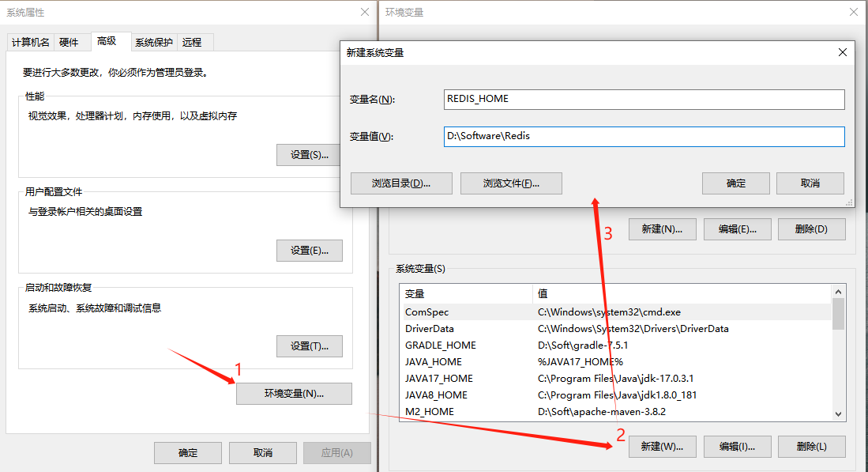Close the 系统属性 window
Image resolution: width=868 pixels, height=472 pixels.
point(365,12)
